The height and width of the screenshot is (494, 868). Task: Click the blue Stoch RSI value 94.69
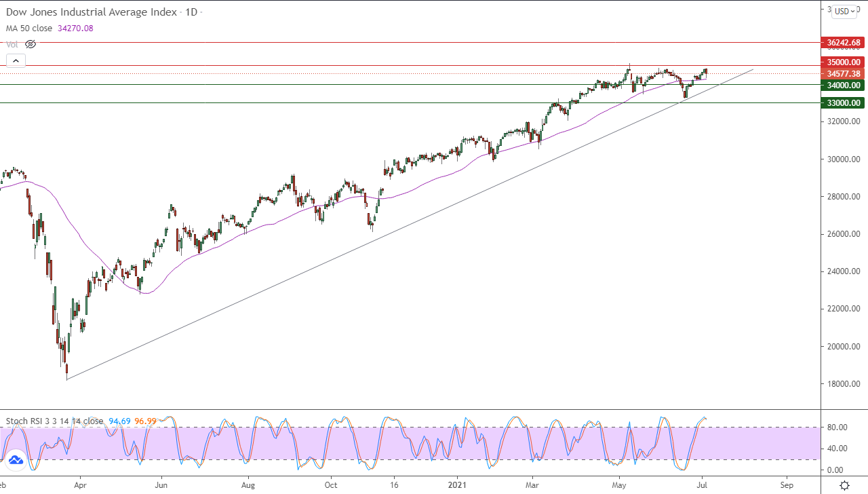pos(120,421)
